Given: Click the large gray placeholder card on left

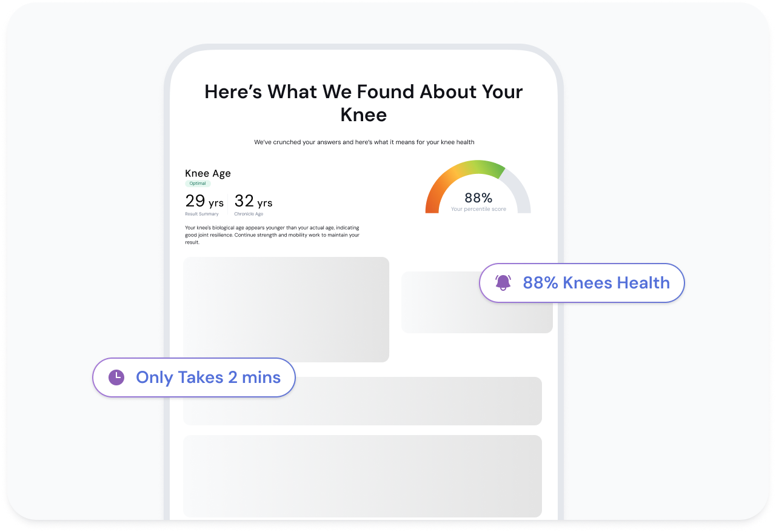Looking at the screenshot, I should point(286,310).
